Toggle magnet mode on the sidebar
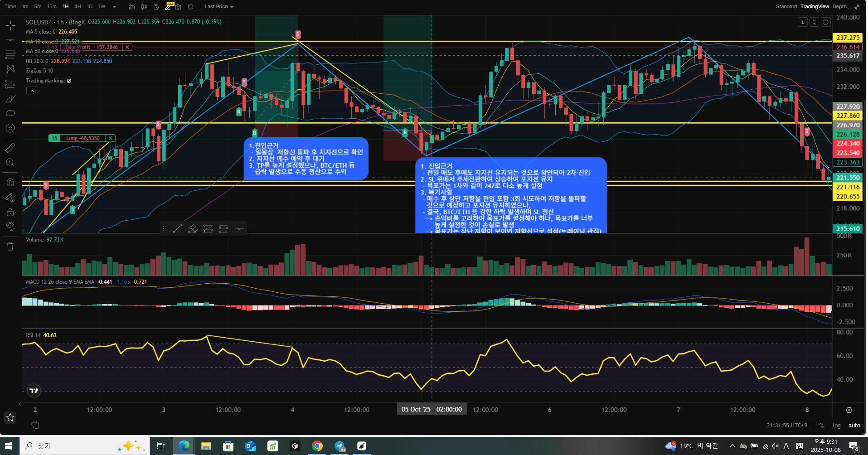The height and width of the screenshot is (455, 868). pos(10,182)
